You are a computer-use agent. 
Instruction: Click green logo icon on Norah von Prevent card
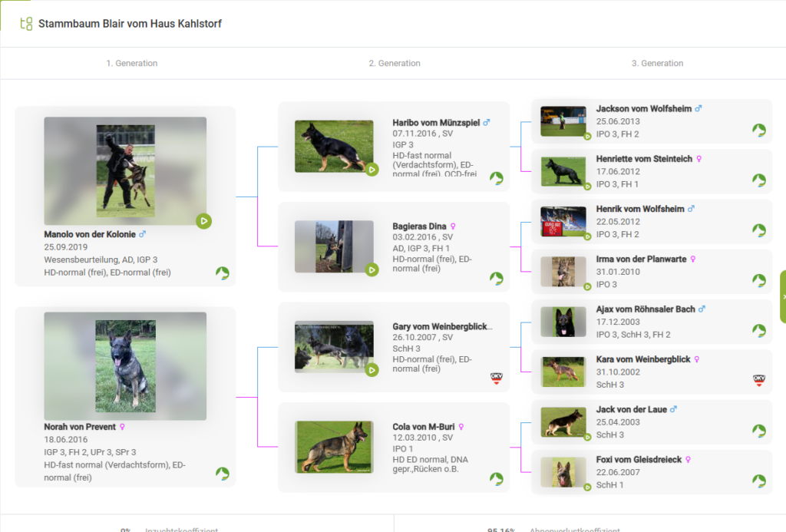(x=223, y=474)
